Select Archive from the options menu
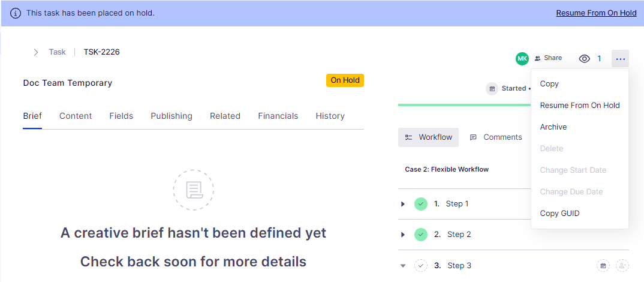The image size is (644, 282). [553, 127]
